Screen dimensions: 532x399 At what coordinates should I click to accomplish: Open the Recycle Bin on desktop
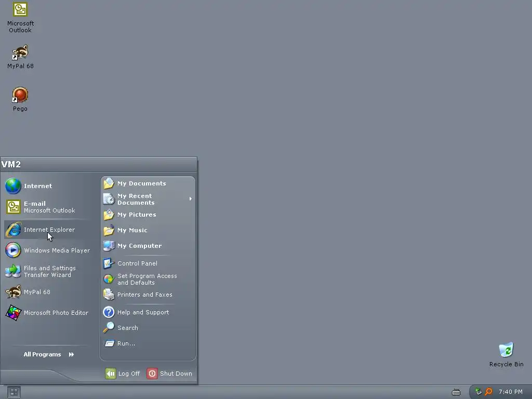point(506,354)
